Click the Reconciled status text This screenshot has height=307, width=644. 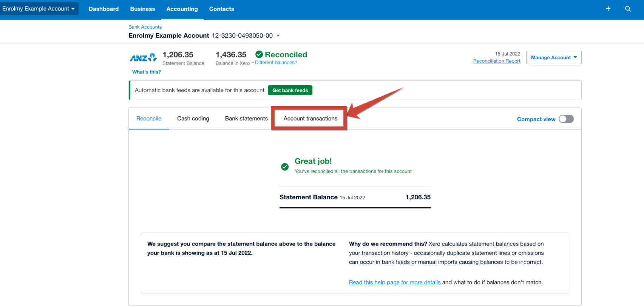pos(286,55)
